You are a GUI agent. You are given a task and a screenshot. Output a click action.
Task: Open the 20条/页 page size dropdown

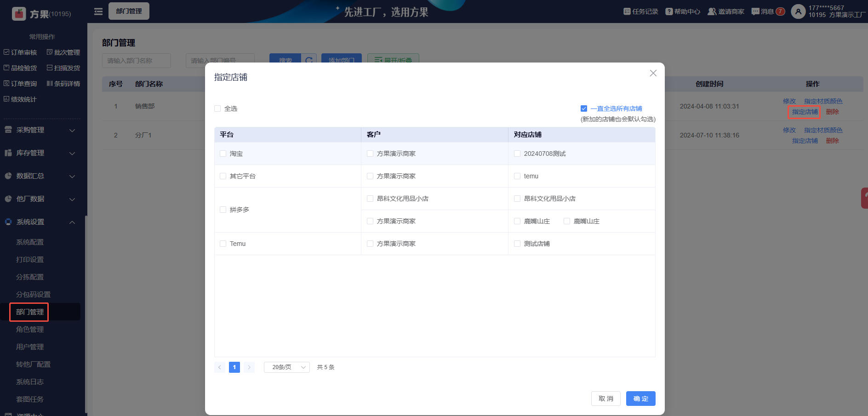tap(287, 367)
